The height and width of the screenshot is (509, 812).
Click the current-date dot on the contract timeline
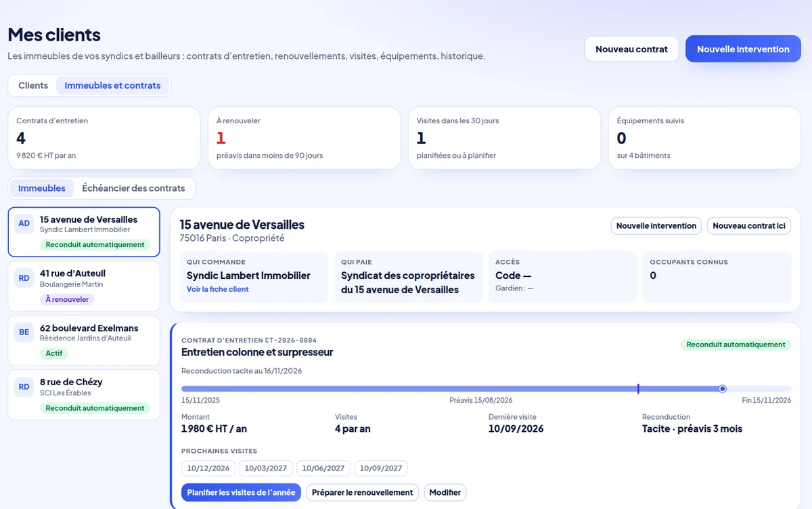click(x=723, y=389)
